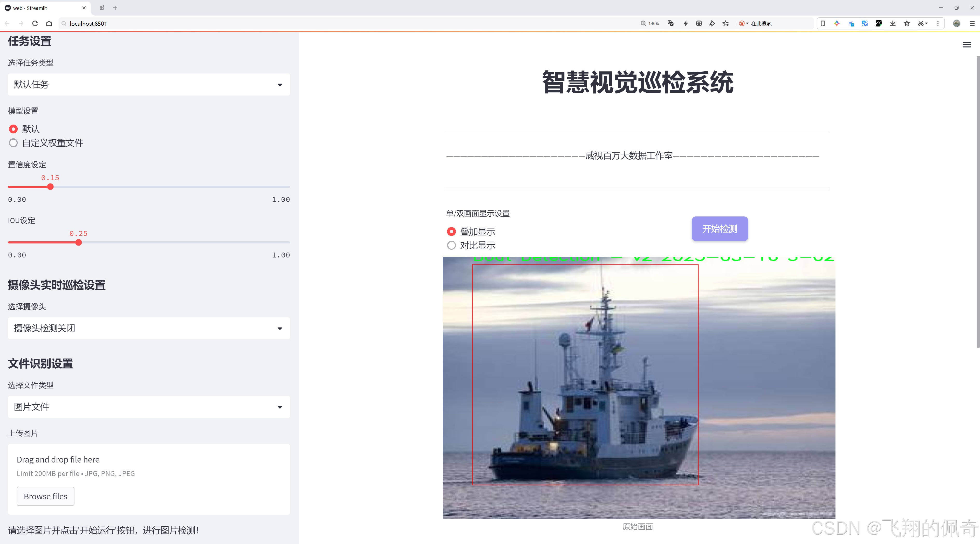Click the 摄像头实时巡检设置 heading
The image size is (980, 544).
(x=57, y=285)
